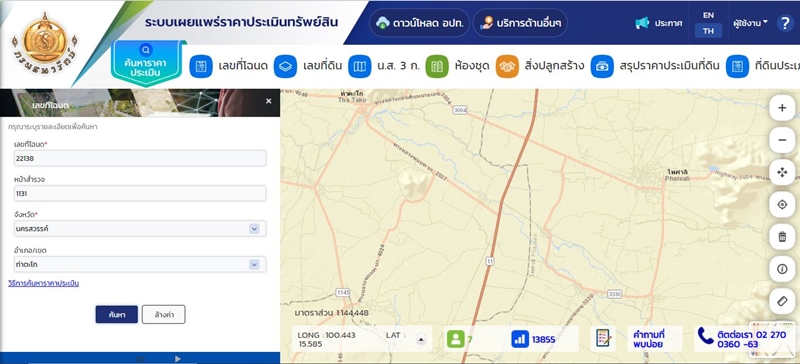This screenshot has height=364, width=800.
Task: Switch language to TH
Action: (x=708, y=31)
